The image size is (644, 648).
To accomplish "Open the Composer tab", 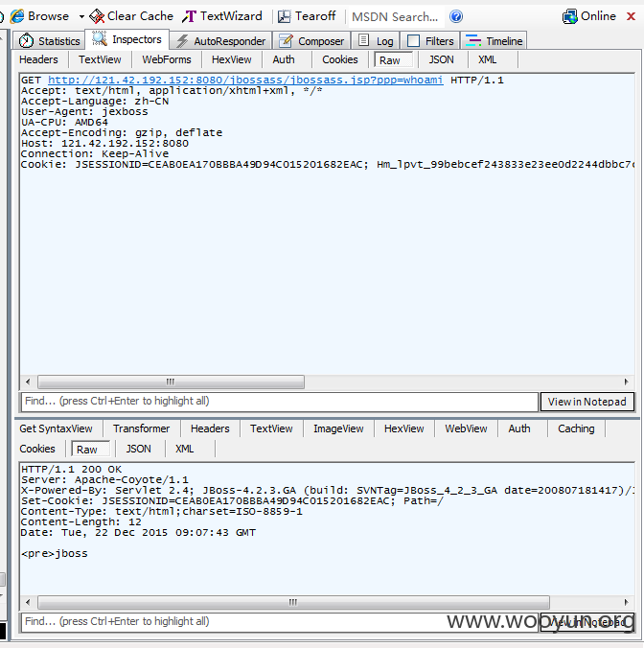I will click(x=311, y=41).
